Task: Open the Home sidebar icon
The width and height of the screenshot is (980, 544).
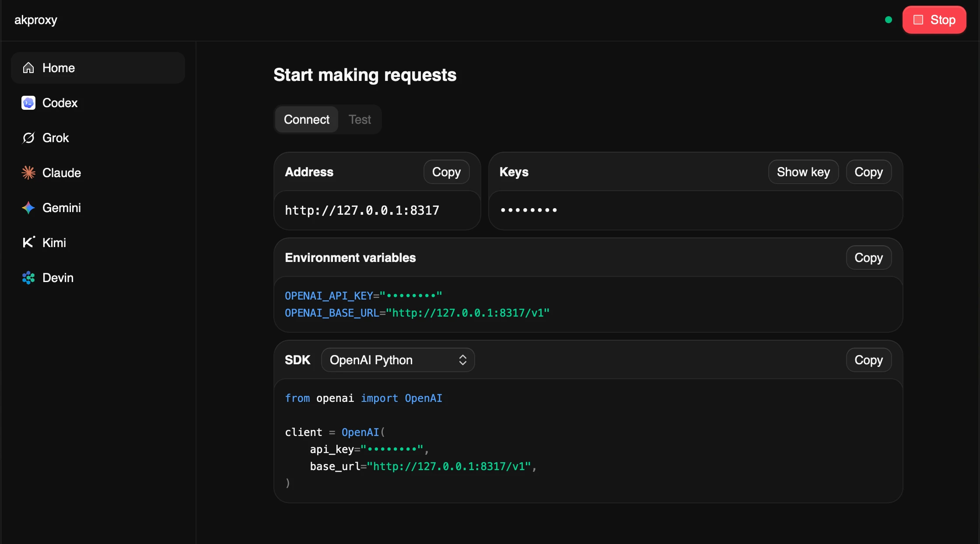Action: [28, 68]
